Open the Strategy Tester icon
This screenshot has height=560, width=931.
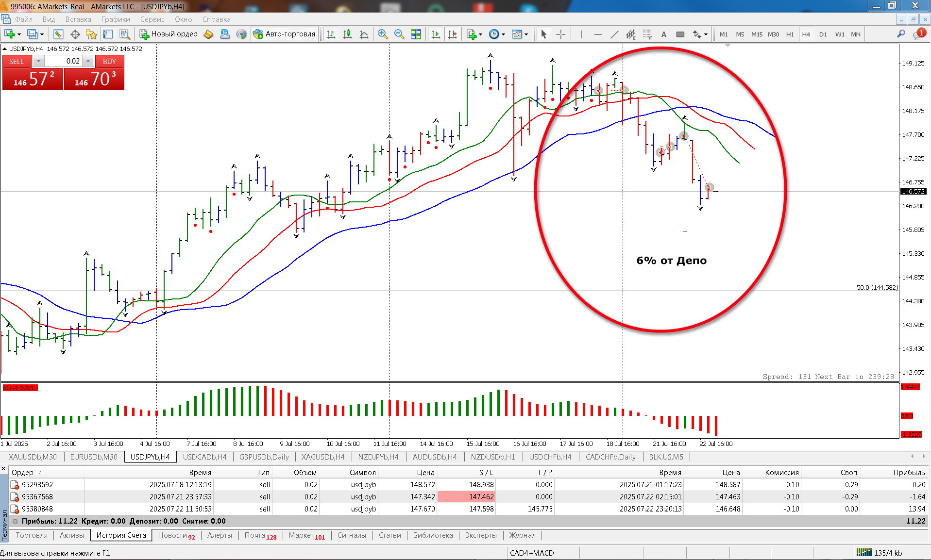coord(125,34)
